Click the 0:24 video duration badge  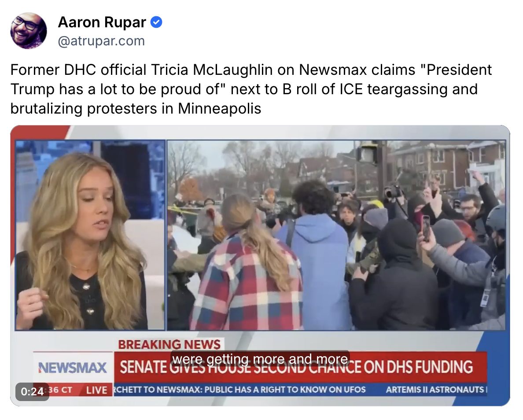[32, 391]
